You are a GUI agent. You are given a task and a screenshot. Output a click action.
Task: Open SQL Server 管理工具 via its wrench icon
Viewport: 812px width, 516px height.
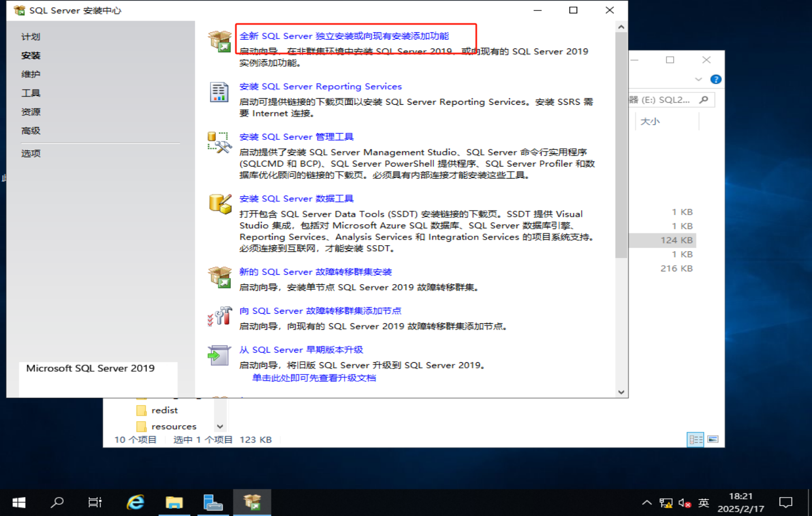[220, 144]
